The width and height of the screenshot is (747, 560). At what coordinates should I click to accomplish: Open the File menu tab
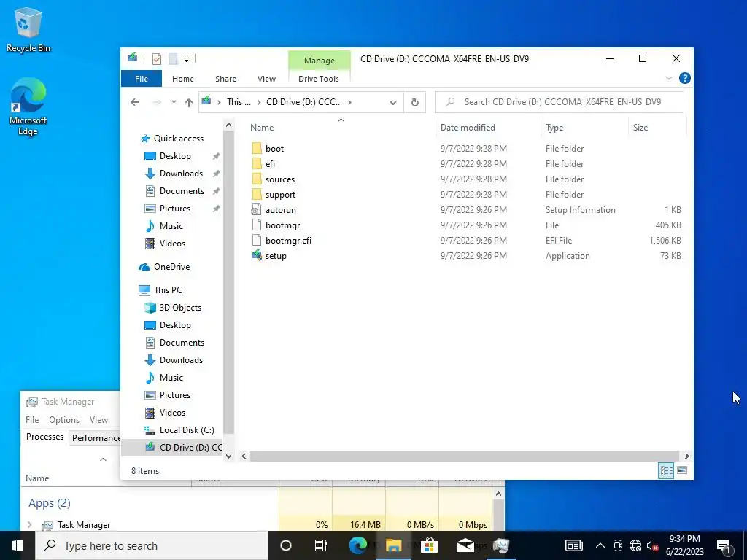tap(142, 79)
